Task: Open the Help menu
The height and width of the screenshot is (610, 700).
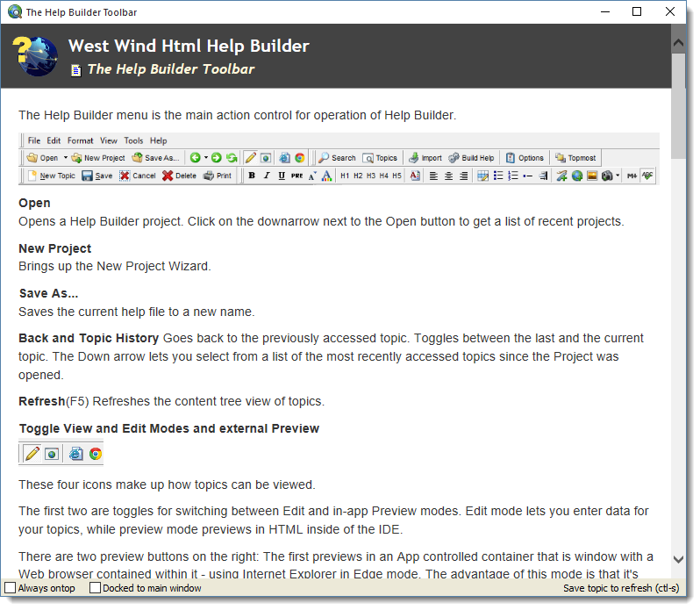Action: coord(158,140)
